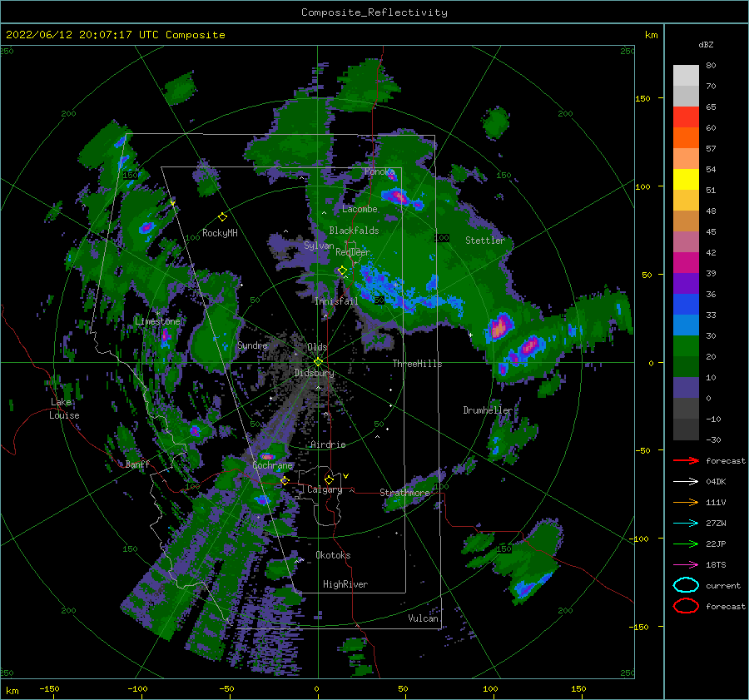Click the yellow radar center marker at Olds

coord(318,362)
